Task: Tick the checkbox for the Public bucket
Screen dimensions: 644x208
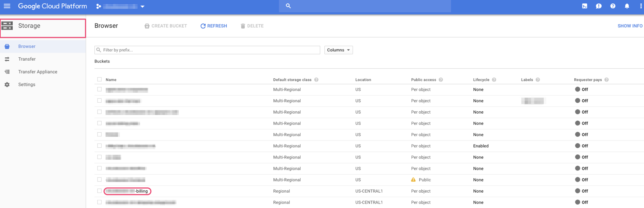Action: coord(99,180)
